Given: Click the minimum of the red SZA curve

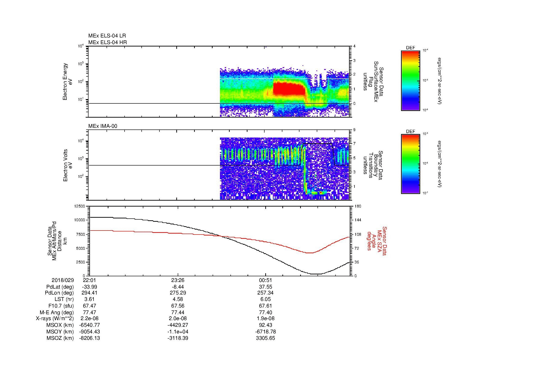Looking at the screenshot, I should [x=310, y=253].
